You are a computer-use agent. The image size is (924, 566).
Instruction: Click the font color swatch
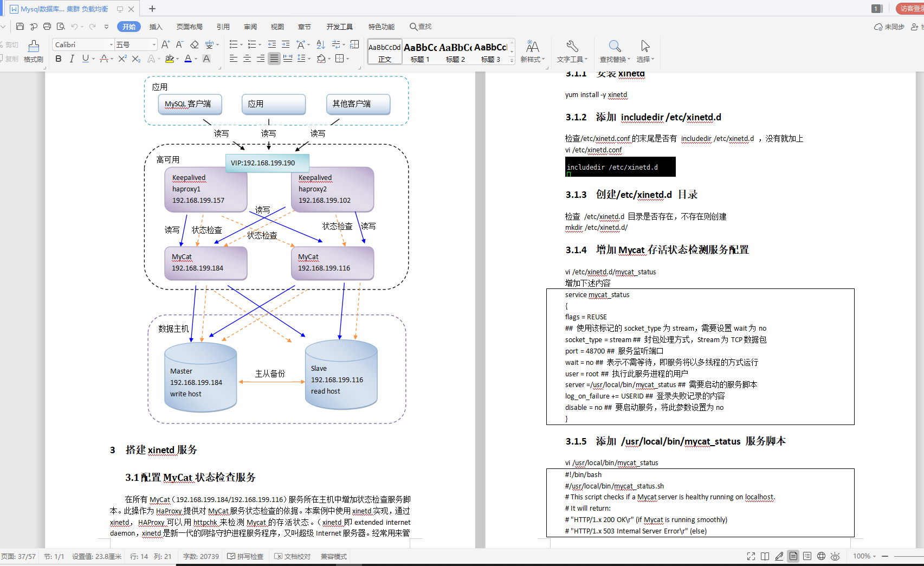(x=189, y=59)
